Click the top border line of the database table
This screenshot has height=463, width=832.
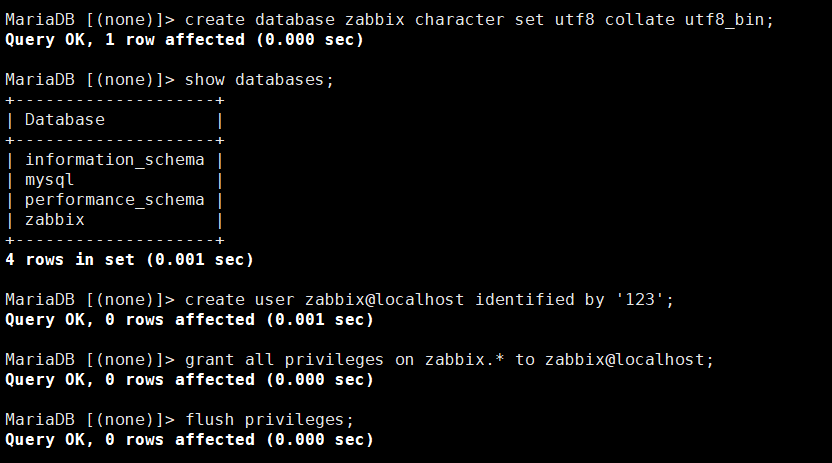(115, 100)
